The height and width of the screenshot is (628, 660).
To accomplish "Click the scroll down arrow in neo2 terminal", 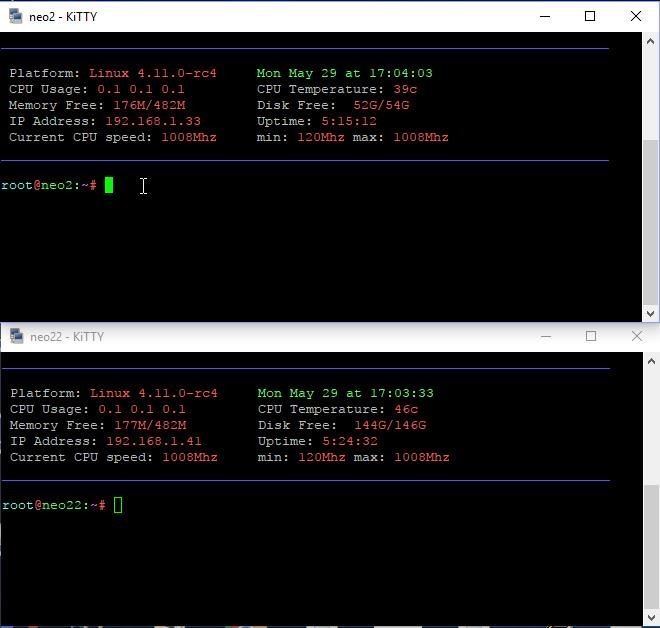I will (651, 313).
